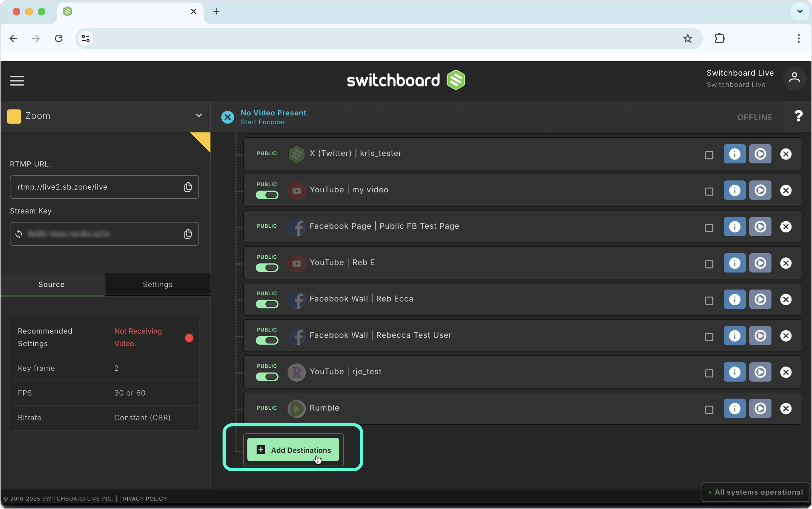
Task: Click the switchboard logo in the header
Action: pyautogui.click(x=406, y=80)
